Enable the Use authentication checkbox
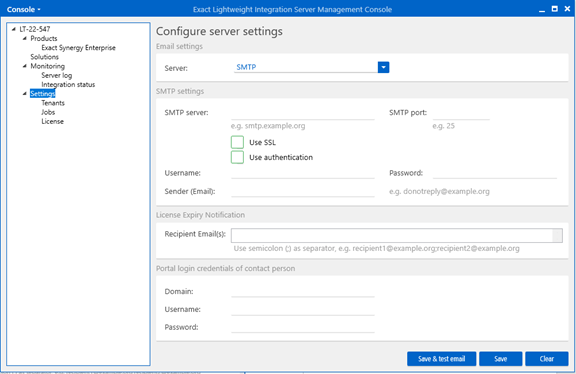The image size is (576, 374). [x=237, y=157]
